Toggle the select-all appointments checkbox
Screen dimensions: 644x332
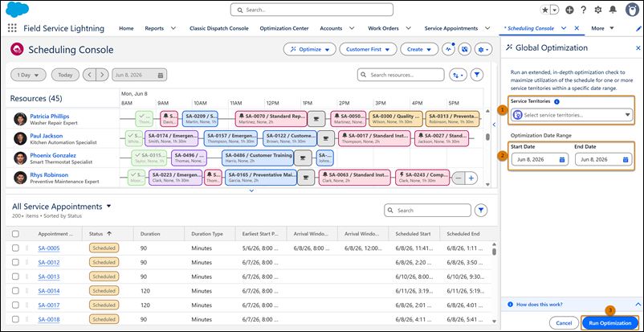pos(15,234)
